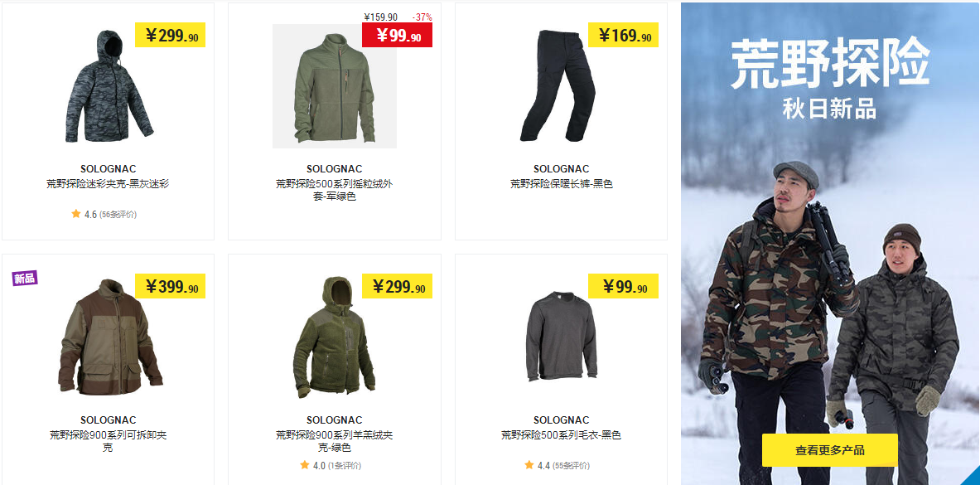Image resolution: width=980 pixels, height=485 pixels.
Task: Open the 56条评价 reviews link
Action: click(118, 215)
